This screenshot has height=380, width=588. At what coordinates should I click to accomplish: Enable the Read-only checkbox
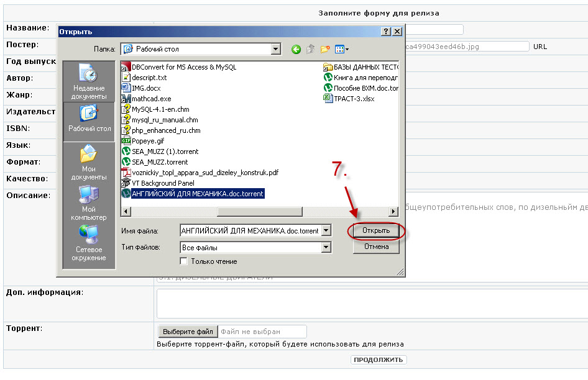183,261
